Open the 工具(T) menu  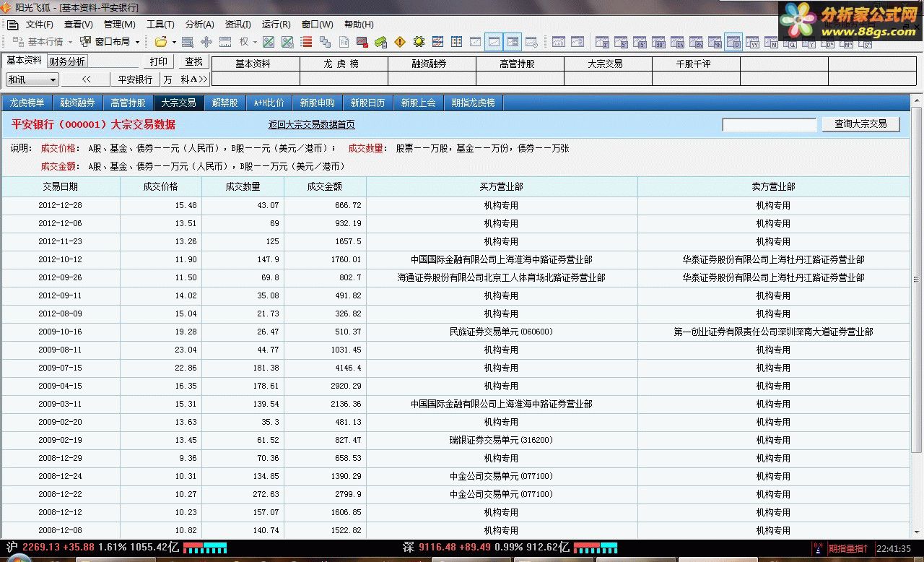click(160, 25)
